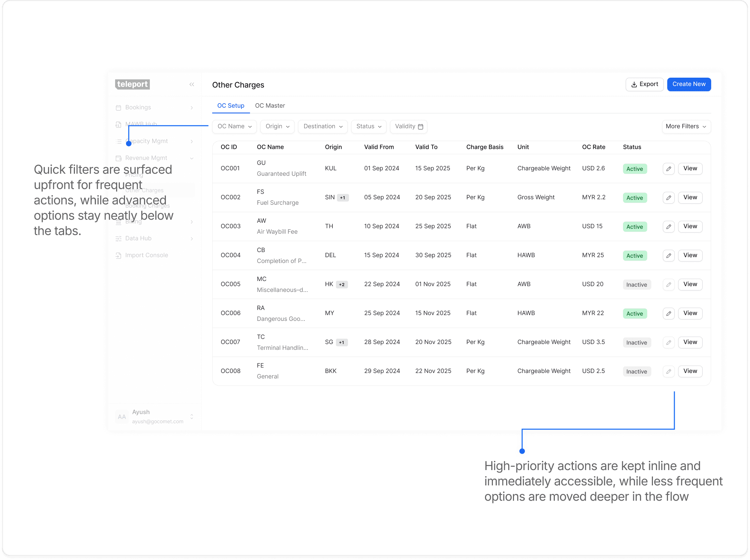Click the +2 origin badge on OC005
750x560 pixels.
pyautogui.click(x=342, y=284)
